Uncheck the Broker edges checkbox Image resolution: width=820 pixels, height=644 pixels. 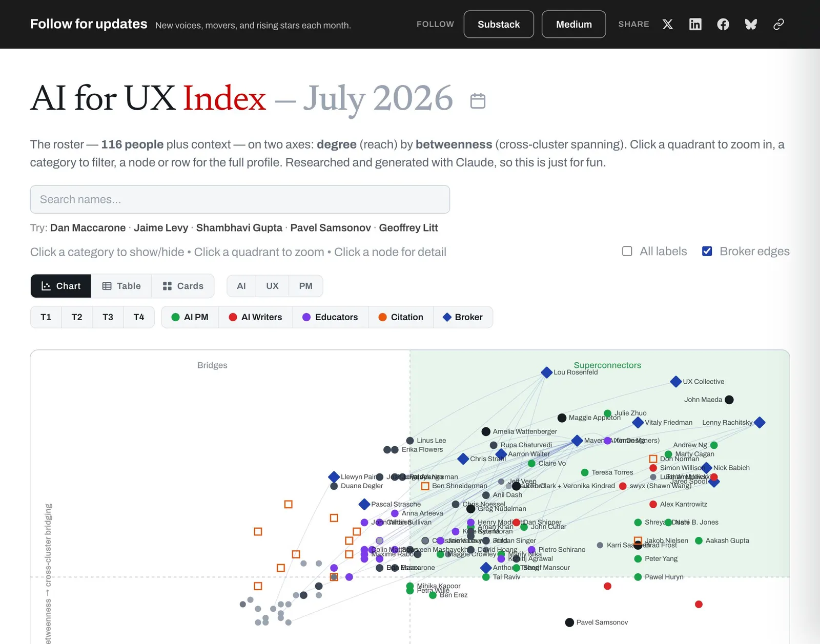pyautogui.click(x=707, y=251)
